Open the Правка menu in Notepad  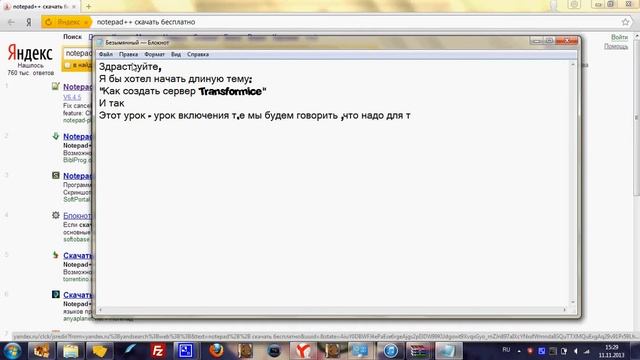point(128,54)
